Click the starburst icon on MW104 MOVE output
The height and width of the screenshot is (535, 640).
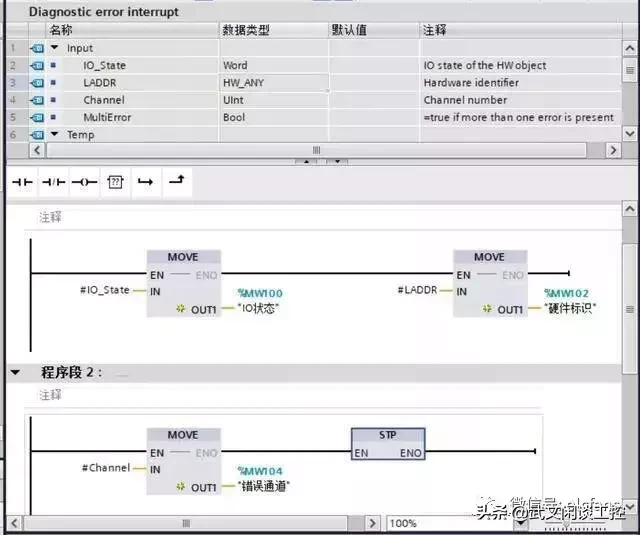(181, 486)
